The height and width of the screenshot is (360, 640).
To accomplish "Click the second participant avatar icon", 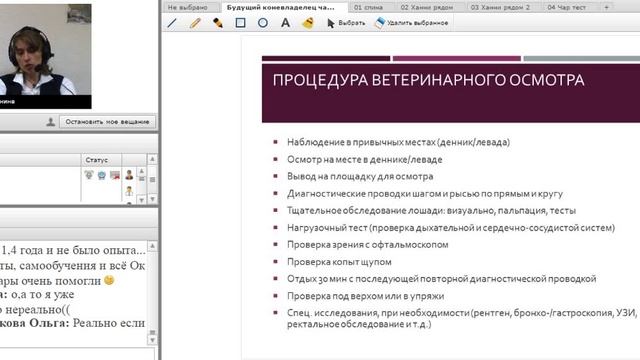I will [x=129, y=191].
